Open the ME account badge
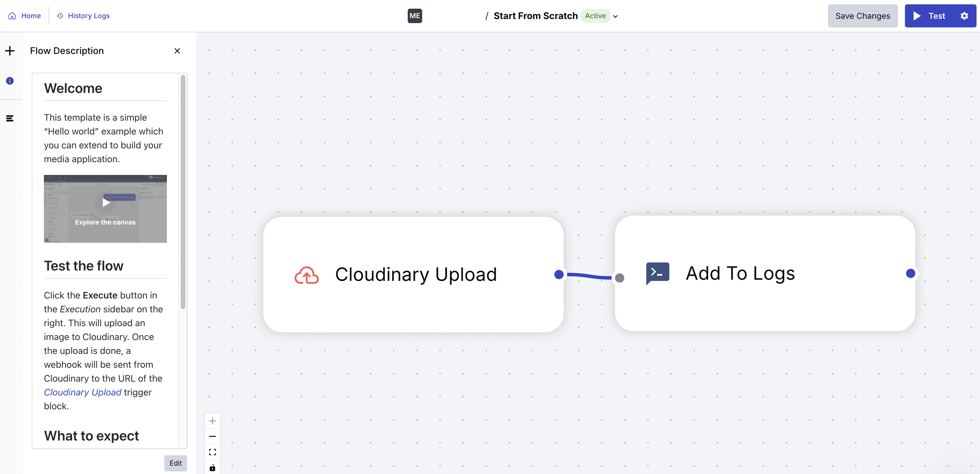980x474 pixels. click(x=414, y=16)
